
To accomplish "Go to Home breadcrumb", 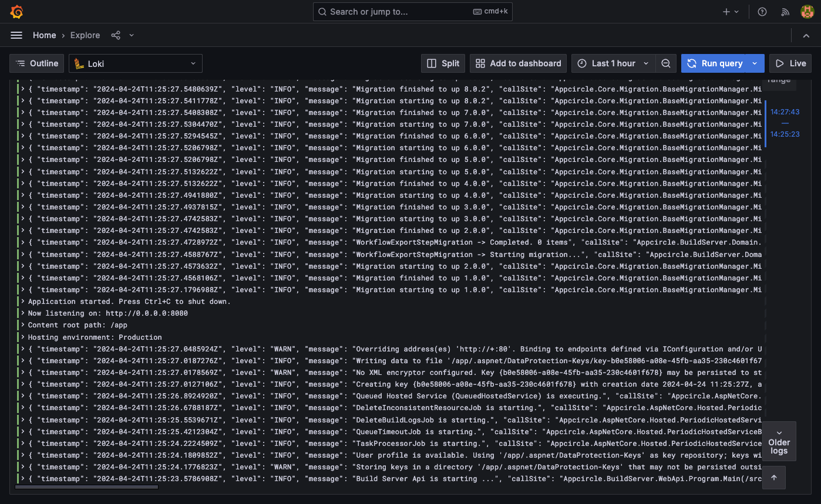I will (45, 35).
